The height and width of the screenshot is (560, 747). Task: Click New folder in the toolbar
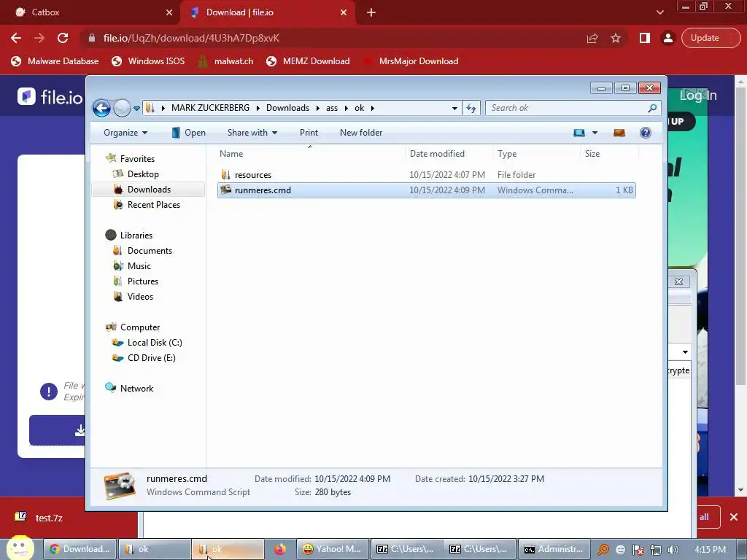[x=361, y=133]
